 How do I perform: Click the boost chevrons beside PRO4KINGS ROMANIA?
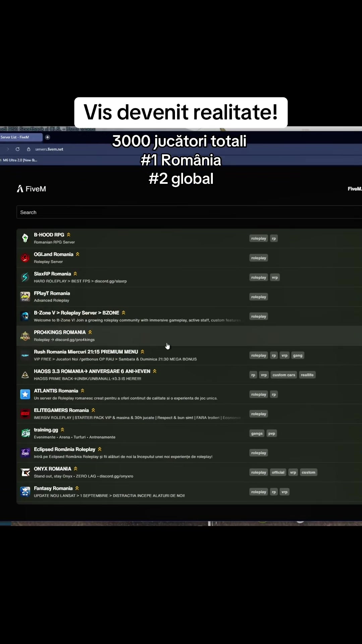pos(90,332)
